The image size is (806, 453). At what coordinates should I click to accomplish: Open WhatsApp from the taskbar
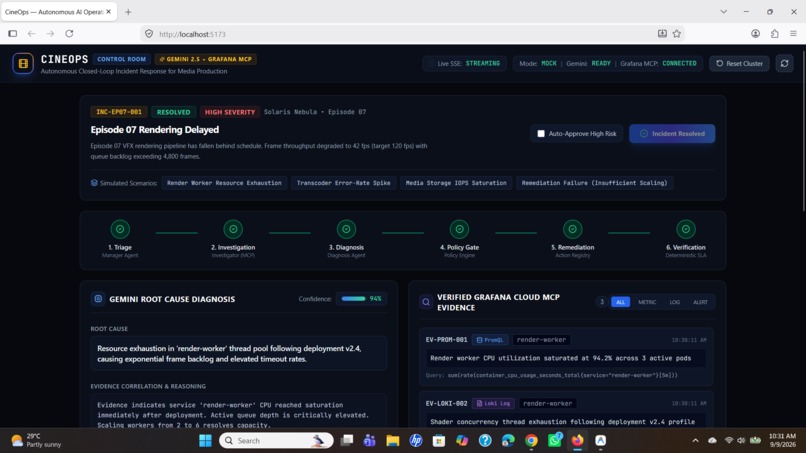click(x=555, y=441)
